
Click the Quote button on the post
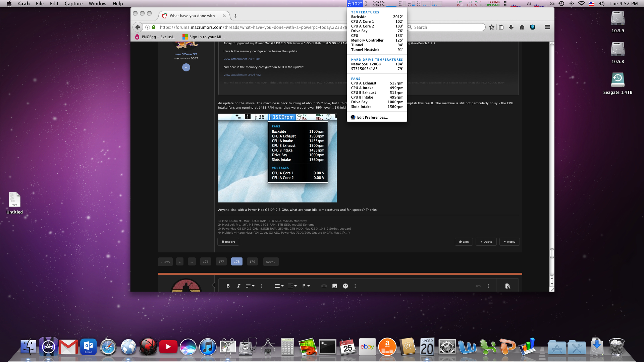(x=486, y=242)
